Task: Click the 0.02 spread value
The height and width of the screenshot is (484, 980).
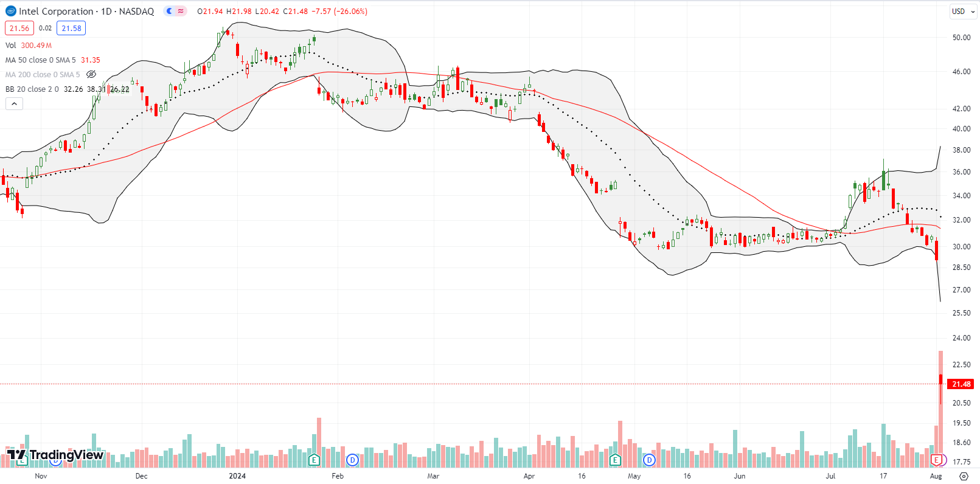Action: (x=45, y=28)
